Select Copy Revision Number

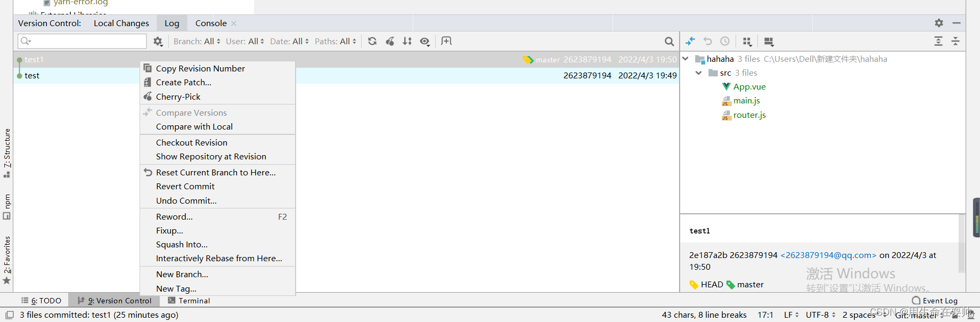pyautogui.click(x=217, y=68)
